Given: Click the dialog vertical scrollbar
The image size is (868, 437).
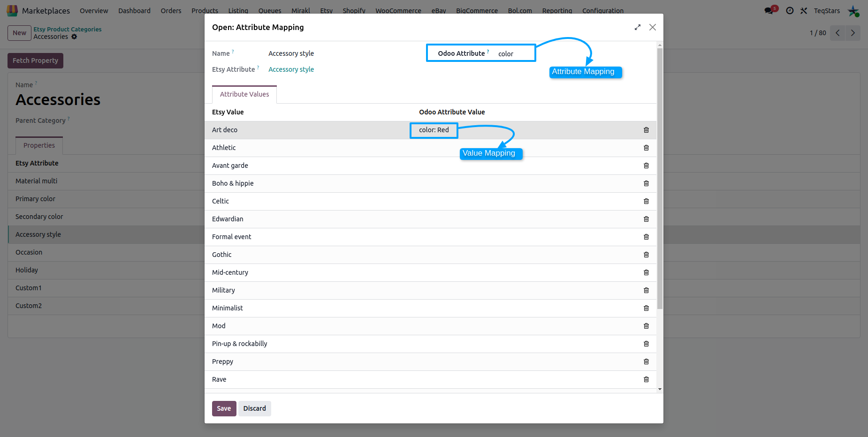Looking at the screenshot, I should pyautogui.click(x=660, y=178).
